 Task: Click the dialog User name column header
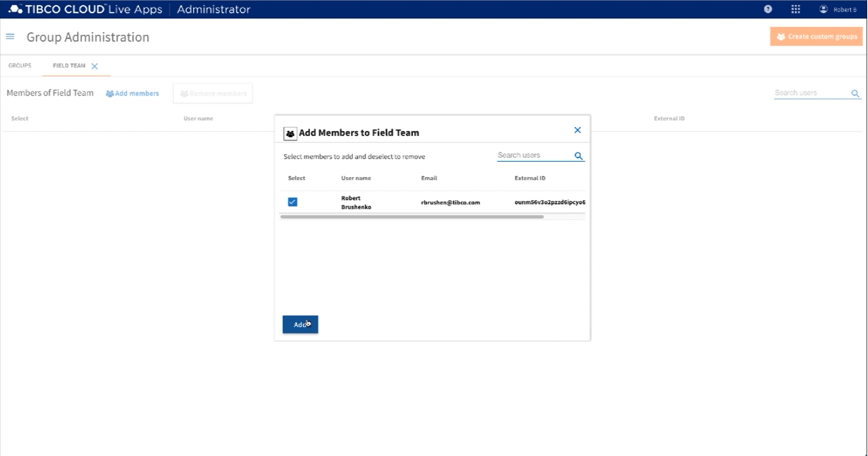[356, 178]
